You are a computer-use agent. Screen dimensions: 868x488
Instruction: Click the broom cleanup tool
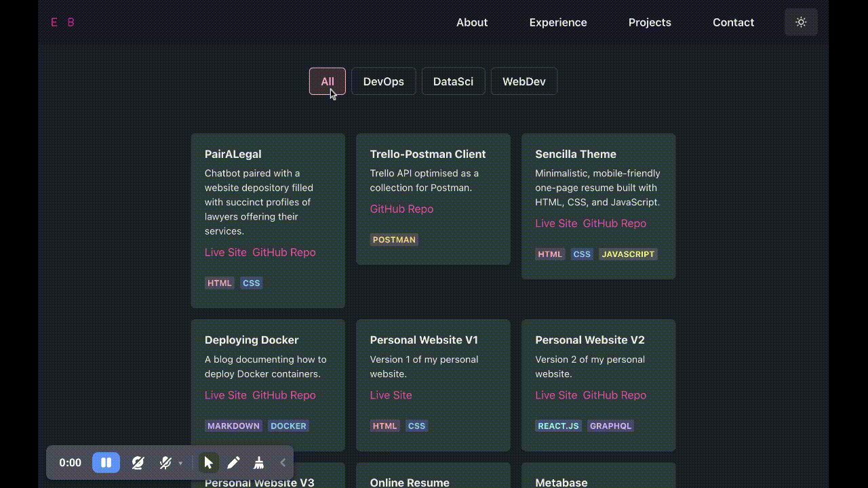tap(258, 462)
